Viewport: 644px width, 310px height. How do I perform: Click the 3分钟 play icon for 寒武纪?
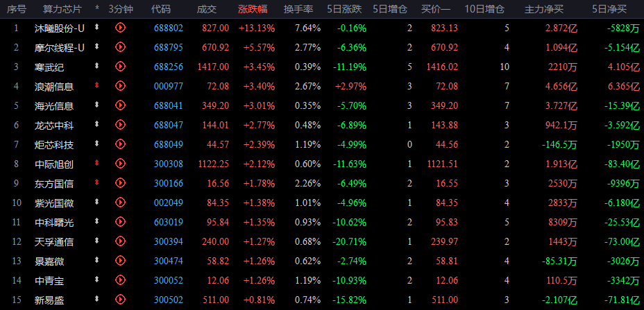[x=120, y=66]
